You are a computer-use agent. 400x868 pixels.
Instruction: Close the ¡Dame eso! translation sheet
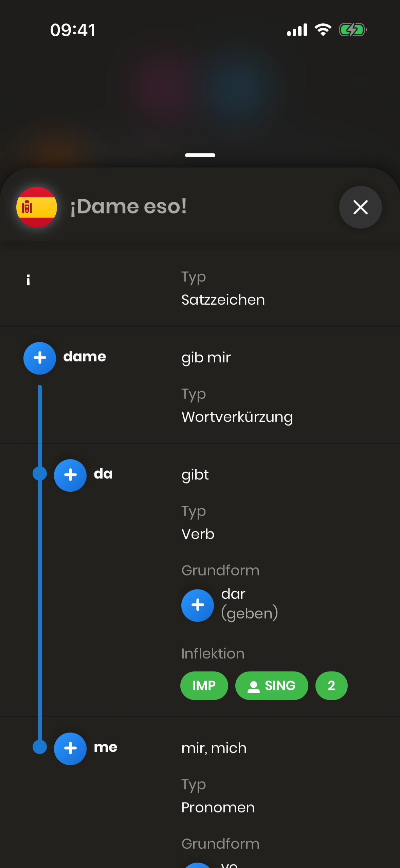pos(360,207)
